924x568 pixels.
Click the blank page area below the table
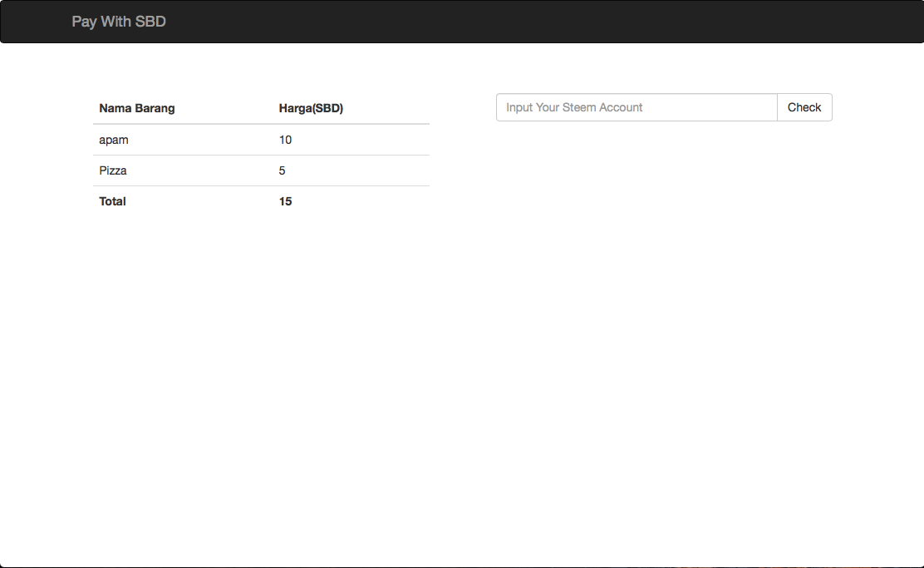[261, 349]
